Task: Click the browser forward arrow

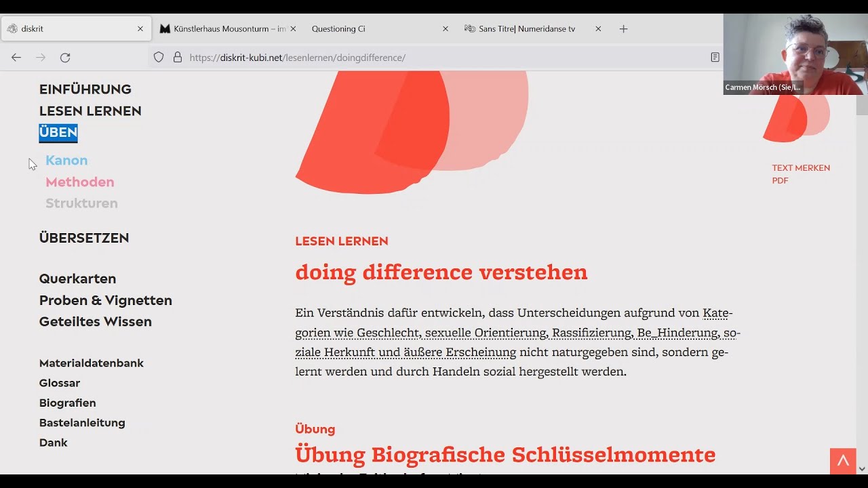Action: point(41,58)
